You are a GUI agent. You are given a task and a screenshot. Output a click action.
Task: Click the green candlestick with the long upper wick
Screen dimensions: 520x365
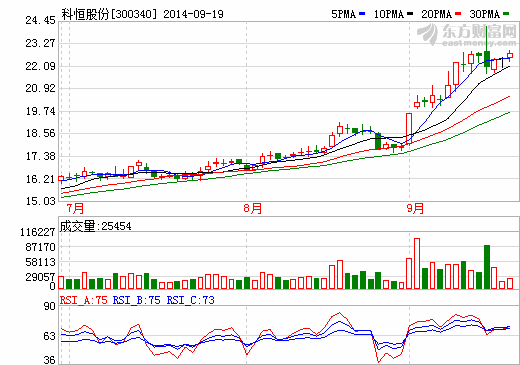[487, 50]
